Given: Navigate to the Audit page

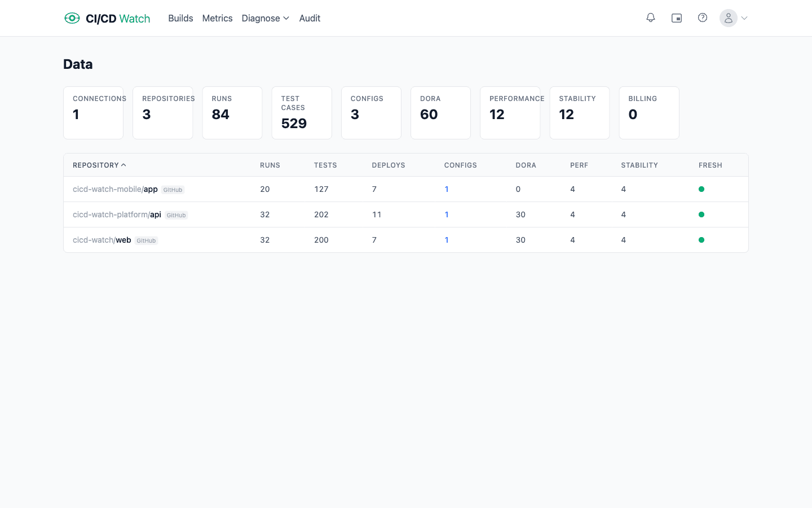Looking at the screenshot, I should click(x=310, y=18).
